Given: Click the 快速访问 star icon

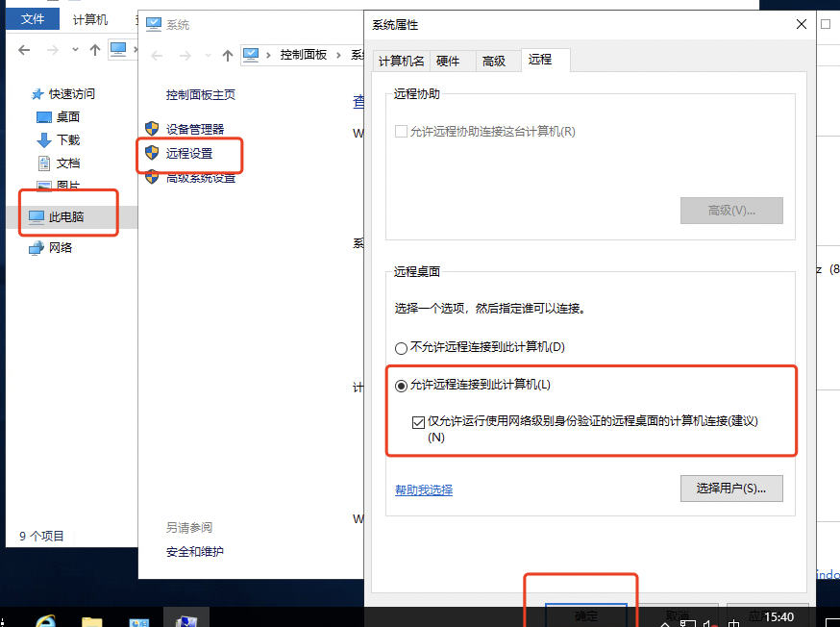Looking at the screenshot, I should pyautogui.click(x=37, y=94).
